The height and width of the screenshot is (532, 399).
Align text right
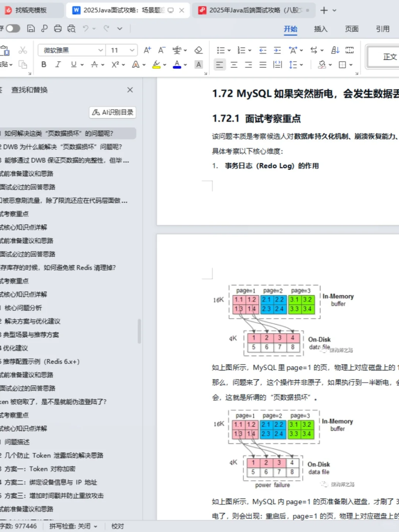pos(248,65)
